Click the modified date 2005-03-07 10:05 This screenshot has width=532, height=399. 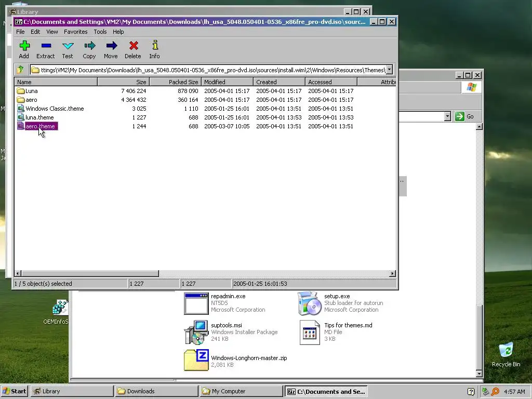[227, 126]
